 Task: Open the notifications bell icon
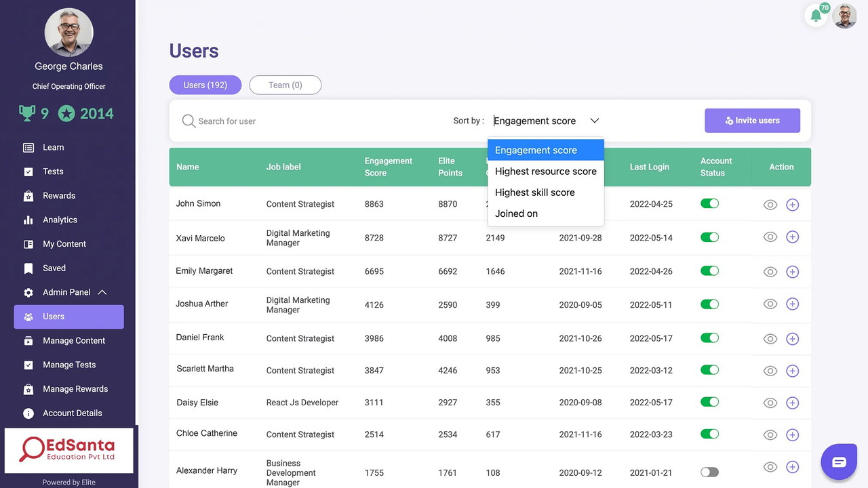(x=816, y=16)
